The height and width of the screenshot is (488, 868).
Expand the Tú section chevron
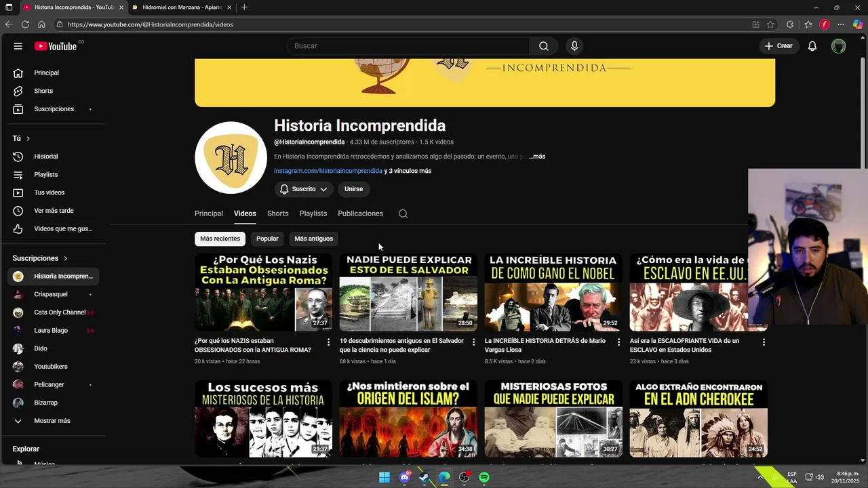(x=28, y=138)
